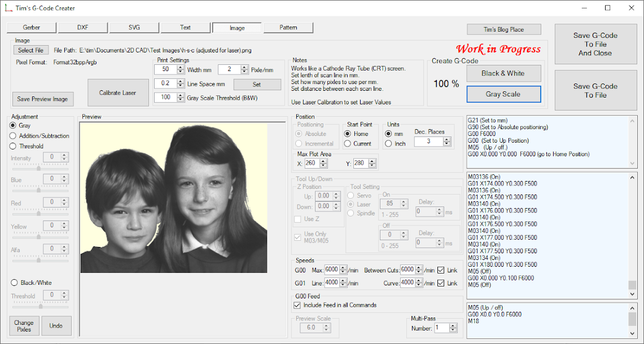Click the scrollbar of the main G-Code list
This screenshot has width=644, height=344.
coord(633,236)
